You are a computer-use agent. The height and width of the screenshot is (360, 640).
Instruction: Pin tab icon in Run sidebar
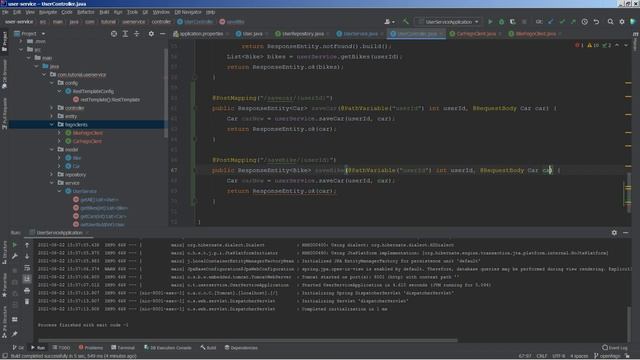[x=15, y=334]
